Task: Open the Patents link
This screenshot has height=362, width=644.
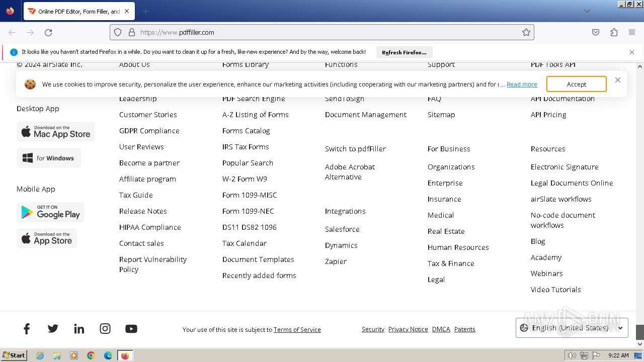Action: point(465,329)
